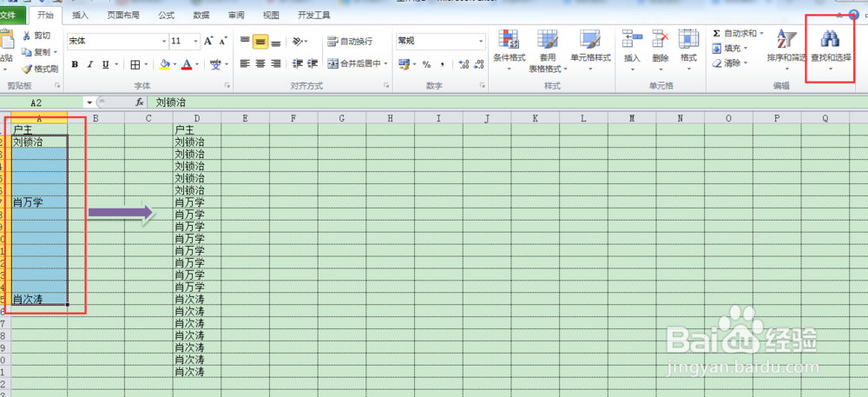Click the Copy (复制) button

[x=36, y=52]
